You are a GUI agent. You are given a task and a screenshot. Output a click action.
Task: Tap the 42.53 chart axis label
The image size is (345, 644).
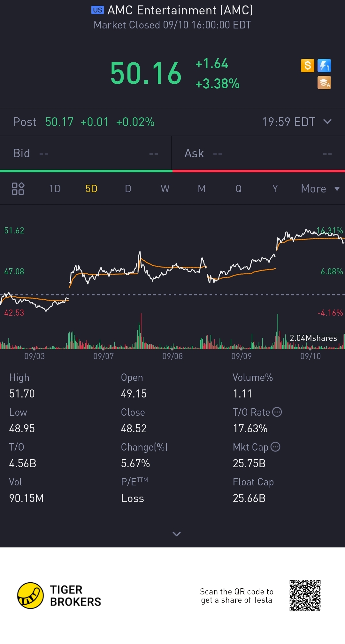14,313
